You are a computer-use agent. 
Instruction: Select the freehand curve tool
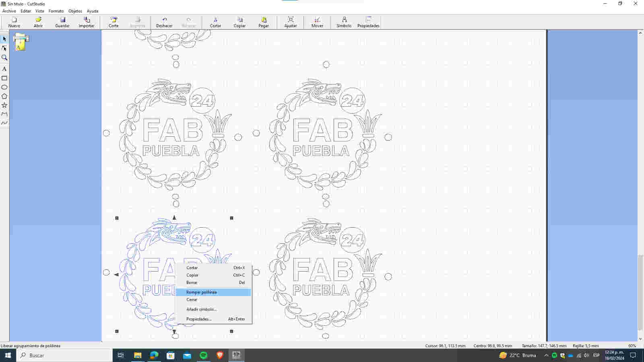(x=4, y=123)
